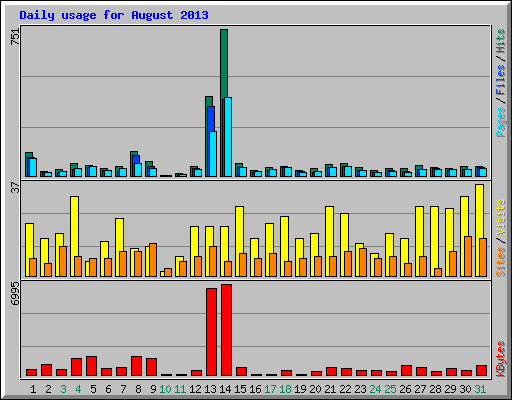Click the green day 3 axis label

point(63,389)
